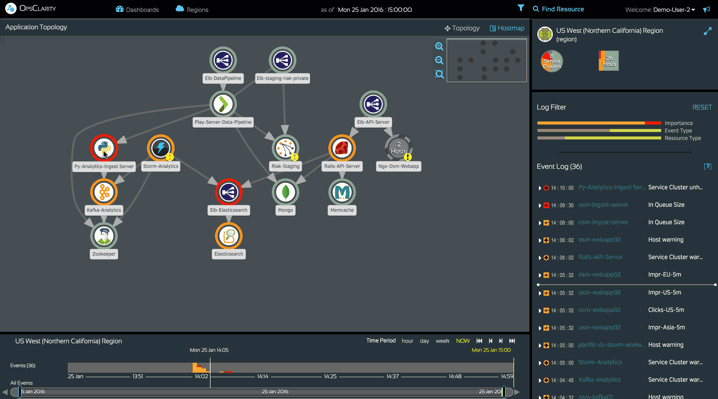Expand the region panel with the arrow icon
This screenshot has width=718, height=399.
tap(707, 31)
